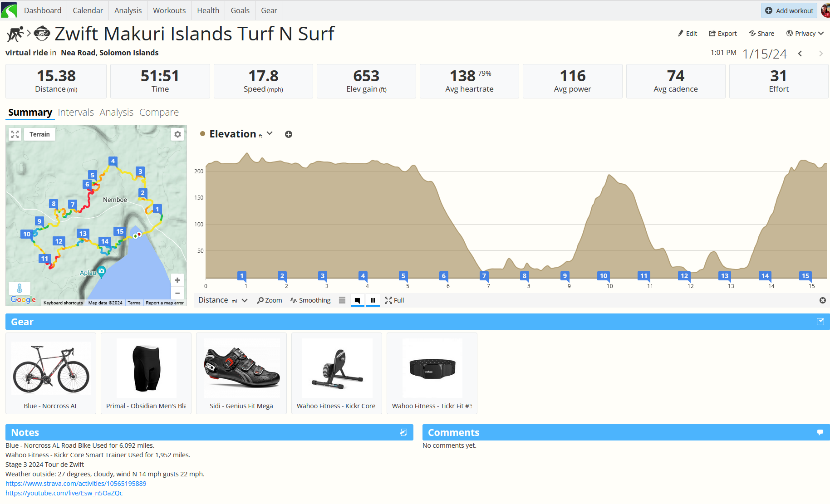Edit the Gear section
This screenshot has height=504, width=830.
820,322
